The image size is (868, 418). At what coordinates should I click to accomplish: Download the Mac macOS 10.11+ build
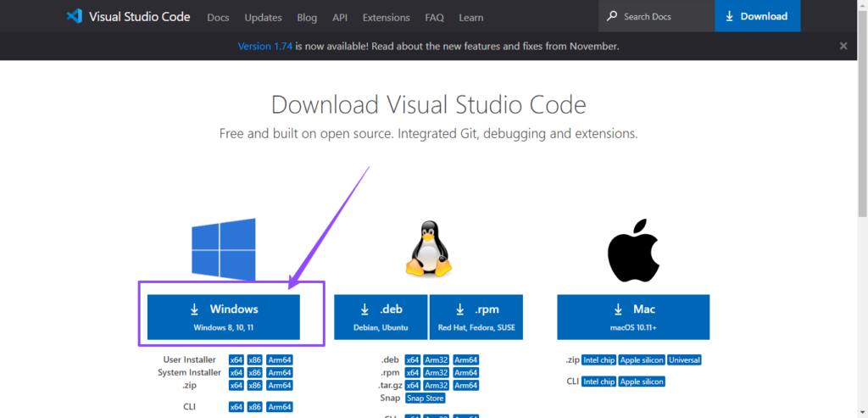pos(633,317)
